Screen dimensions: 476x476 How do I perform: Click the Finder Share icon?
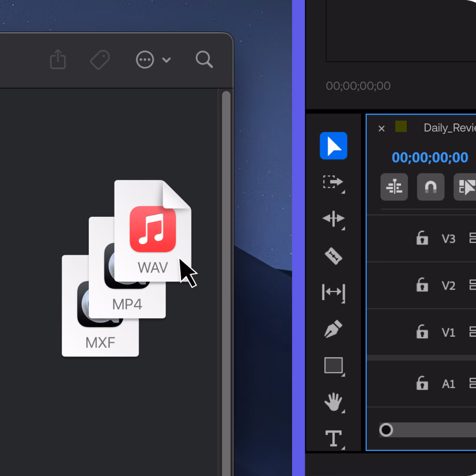(x=58, y=59)
